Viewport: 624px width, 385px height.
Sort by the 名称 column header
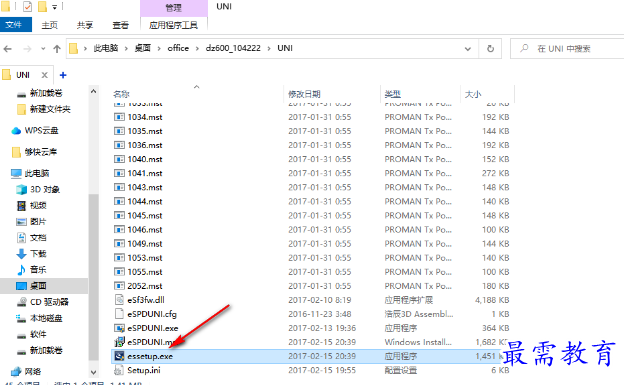click(x=121, y=94)
